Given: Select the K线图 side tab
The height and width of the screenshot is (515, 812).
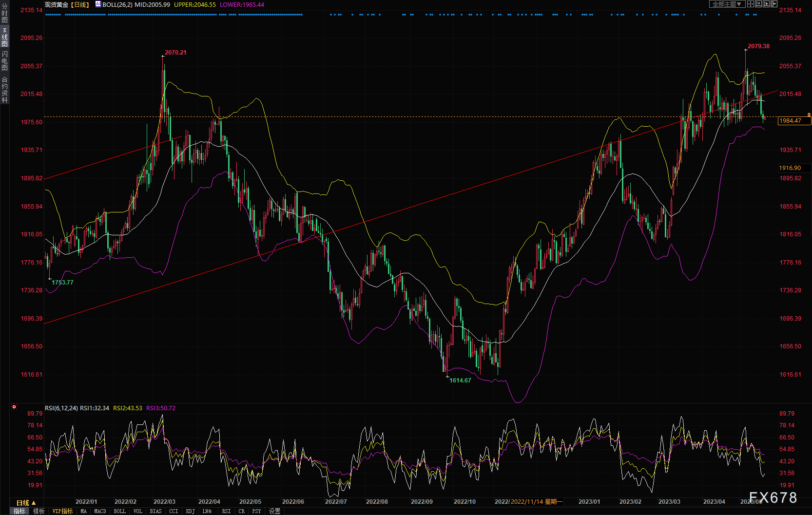Looking at the screenshot, I should pyautogui.click(x=4, y=37).
